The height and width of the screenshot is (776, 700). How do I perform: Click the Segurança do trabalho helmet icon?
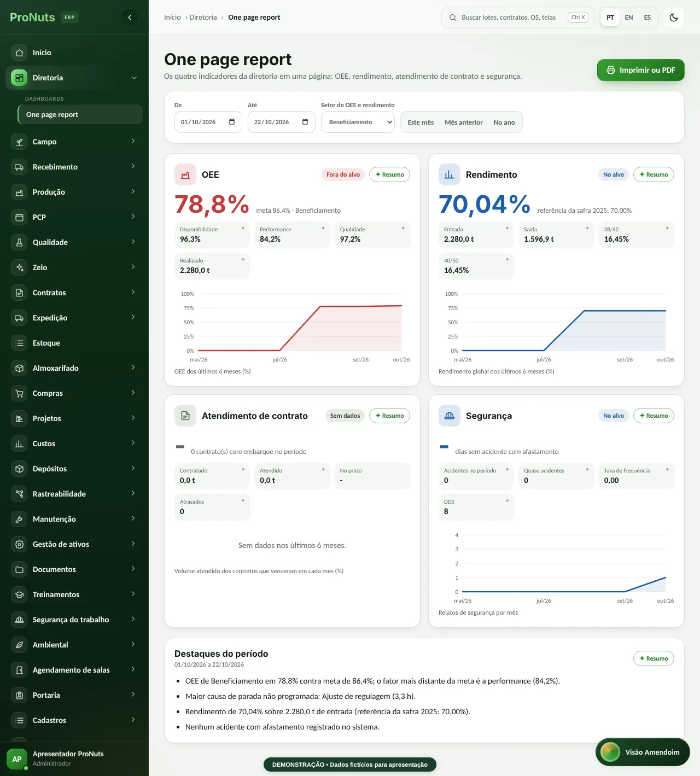(19, 620)
